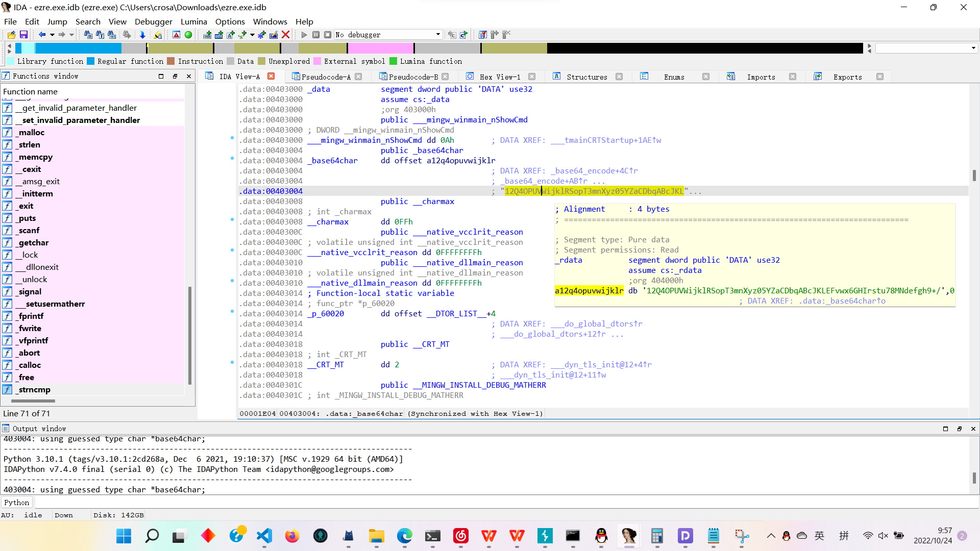
Task: Click the search byte sequence binoculars icon
Action: (x=112, y=35)
